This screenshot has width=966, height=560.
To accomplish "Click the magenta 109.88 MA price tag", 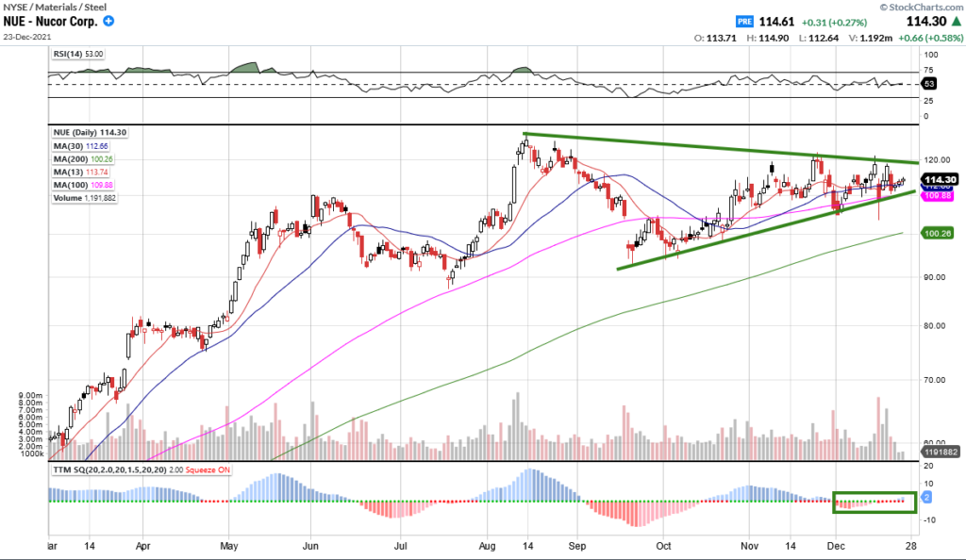I will [x=939, y=195].
